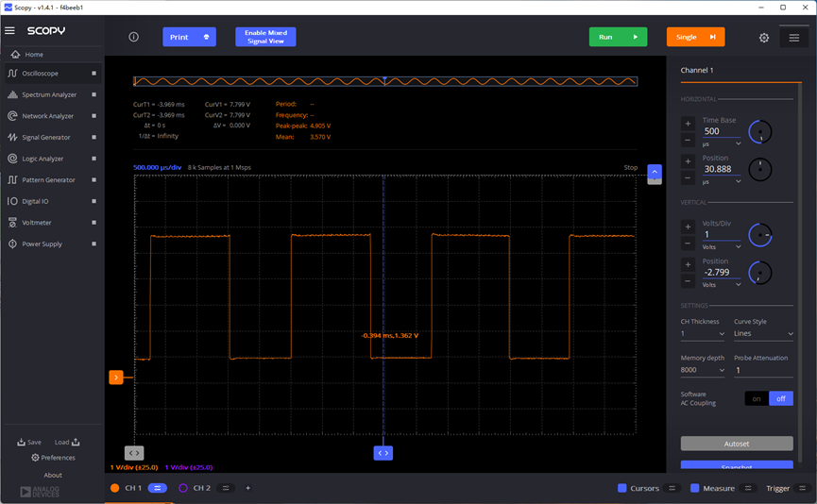Click the Probe Attenuation field
The image size is (817, 504).
763,370
